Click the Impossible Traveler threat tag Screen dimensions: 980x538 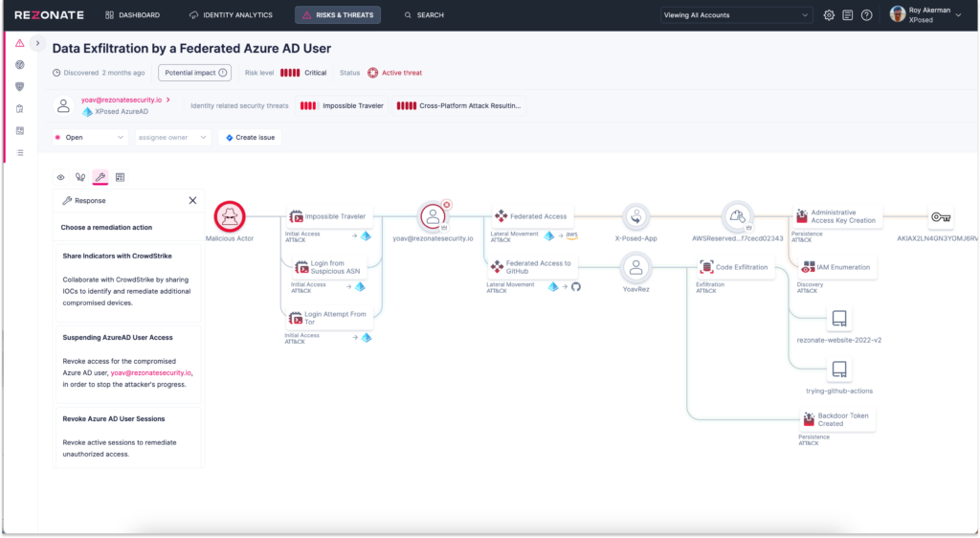[x=343, y=105]
